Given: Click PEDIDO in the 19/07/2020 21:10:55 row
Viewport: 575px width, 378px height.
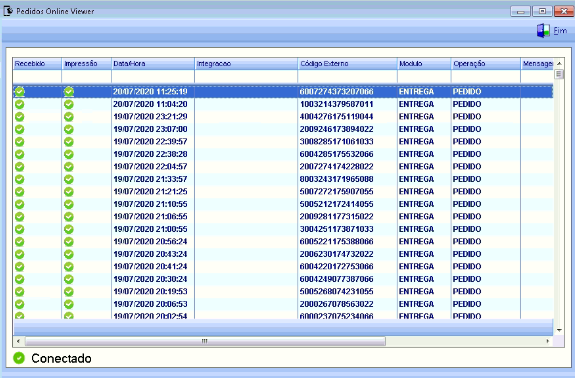Looking at the screenshot, I should (467, 204).
